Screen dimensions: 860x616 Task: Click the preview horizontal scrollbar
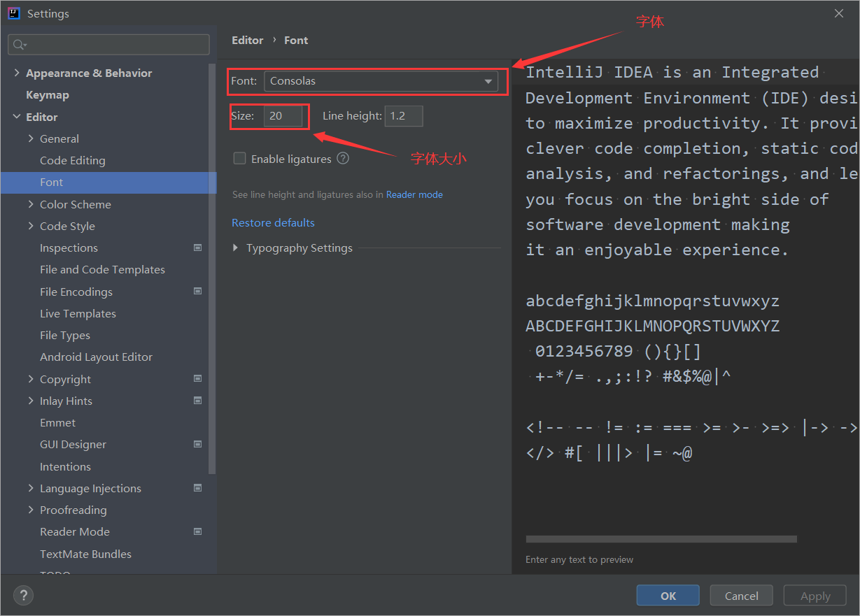(x=661, y=539)
